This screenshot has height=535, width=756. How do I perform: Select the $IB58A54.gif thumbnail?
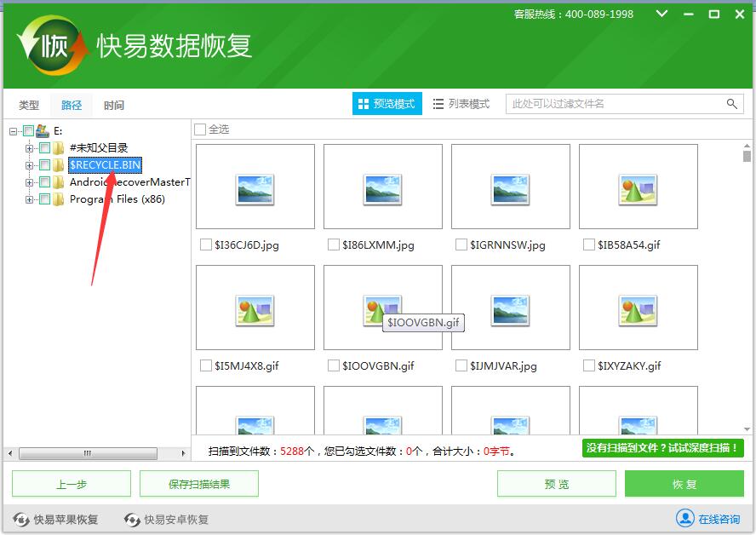(x=639, y=187)
